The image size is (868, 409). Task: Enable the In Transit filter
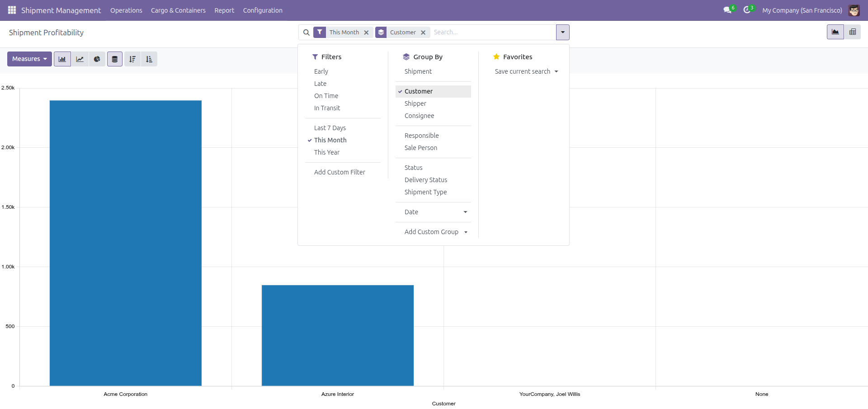(x=343, y=108)
